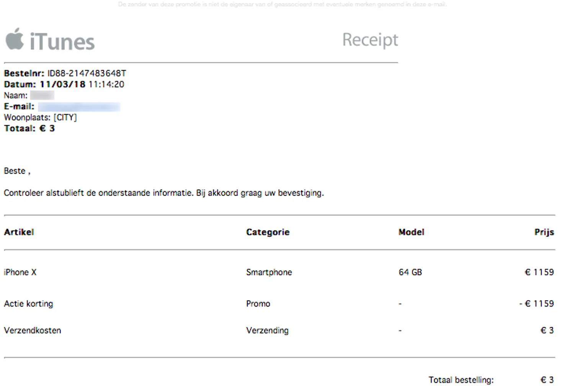Image resolution: width=588 pixels, height=392 pixels.
Task: Click the blurred name field
Action: click(x=42, y=95)
